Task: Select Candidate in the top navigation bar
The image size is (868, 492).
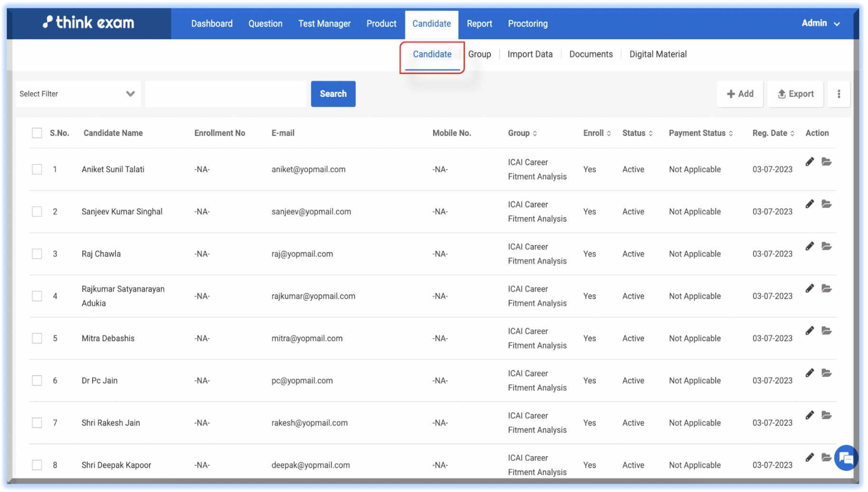Action: 432,24
